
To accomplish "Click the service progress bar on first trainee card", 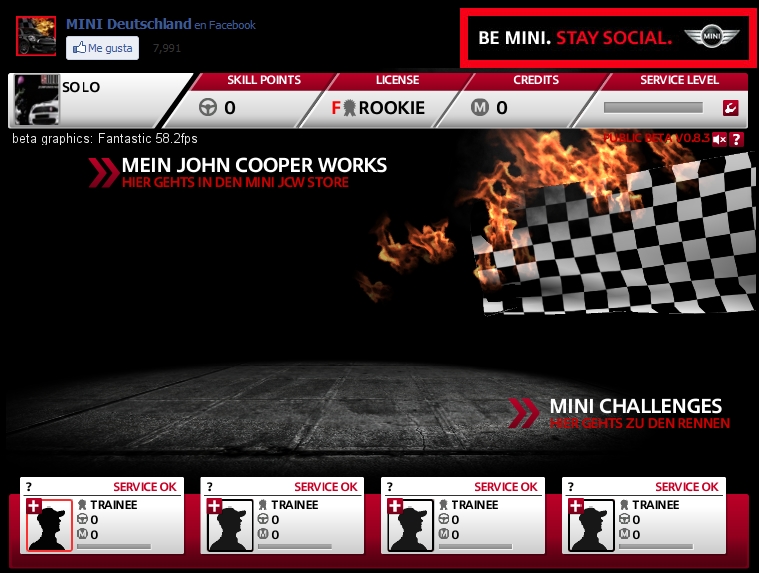I will [x=114, y=546].
